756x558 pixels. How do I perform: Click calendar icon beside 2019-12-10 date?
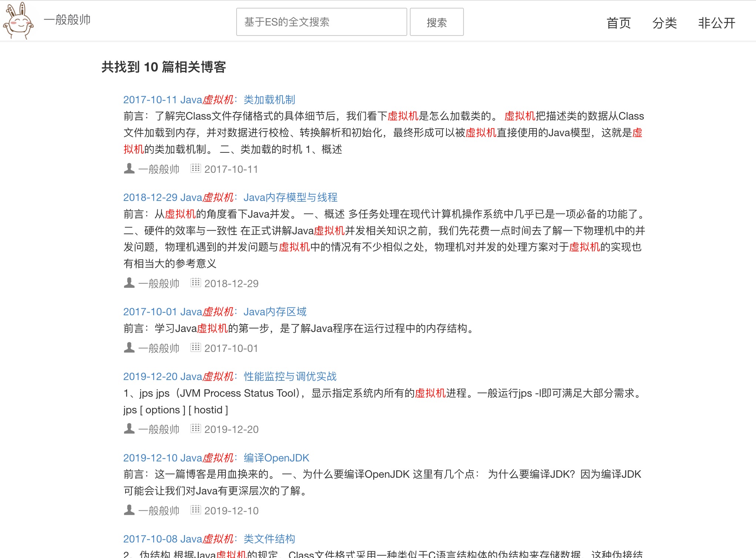point(195,510)
